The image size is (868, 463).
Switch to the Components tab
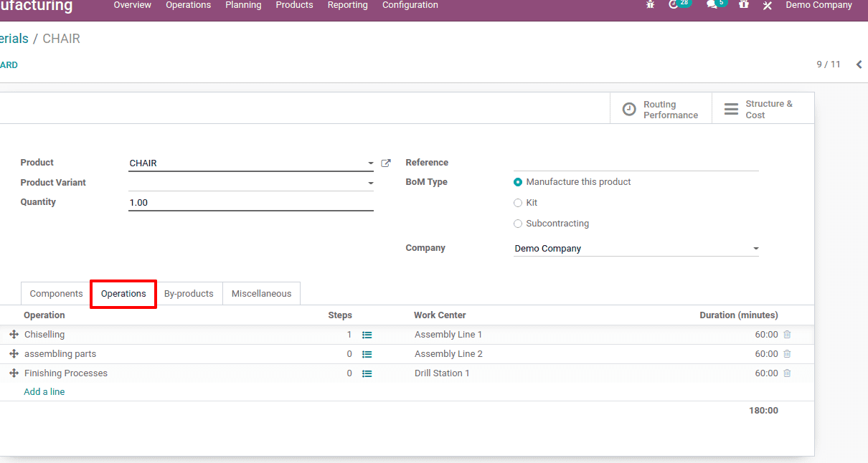(56, 293)
